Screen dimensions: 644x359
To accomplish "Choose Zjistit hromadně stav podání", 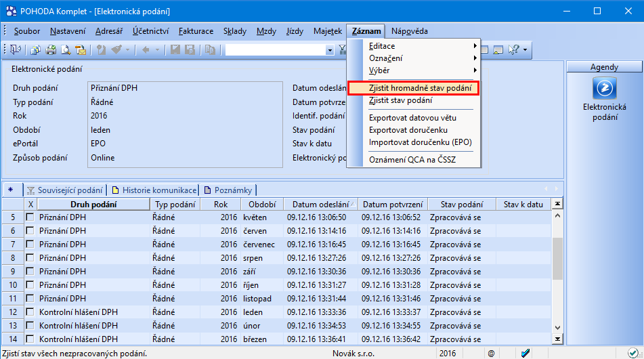I will (x=414, y=88).
